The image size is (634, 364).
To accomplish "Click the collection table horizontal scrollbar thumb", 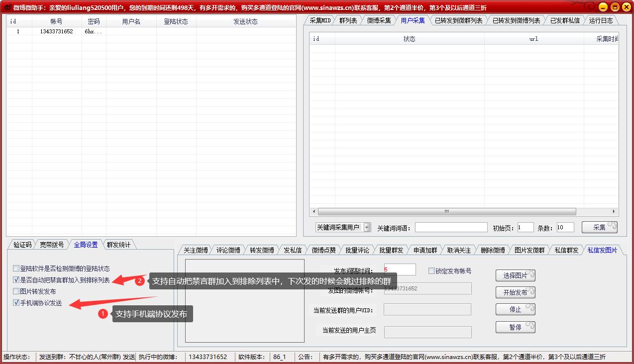I will 447,211.
